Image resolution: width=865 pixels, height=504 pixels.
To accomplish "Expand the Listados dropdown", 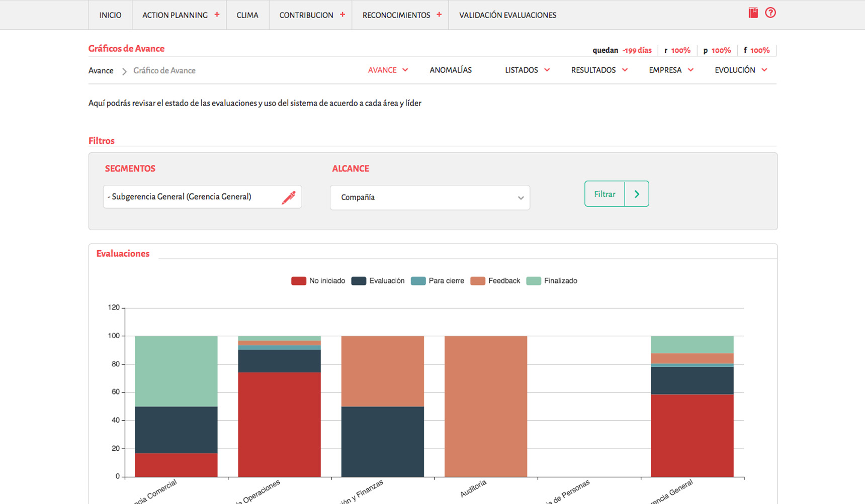I will [x=528, y=70].
